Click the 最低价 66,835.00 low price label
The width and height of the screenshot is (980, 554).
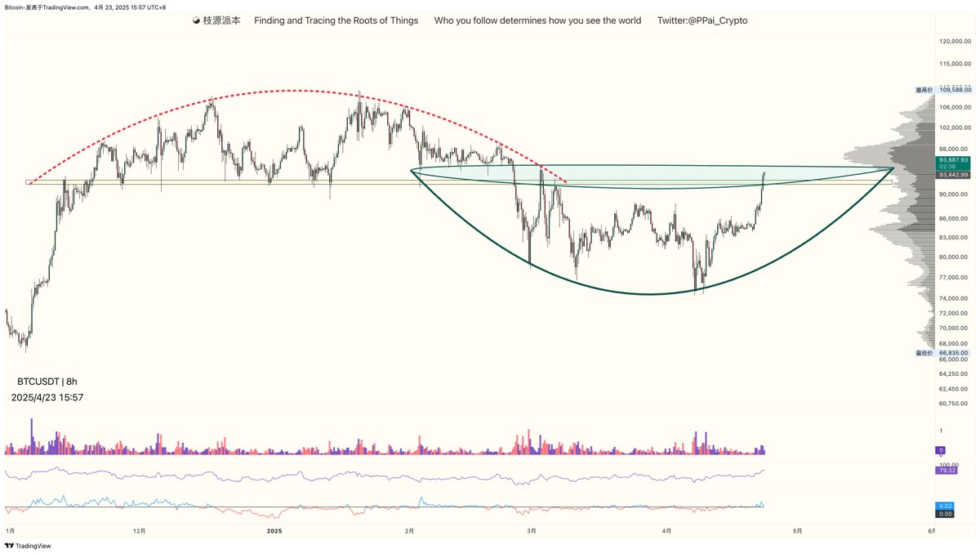click(x=943, y=353)
